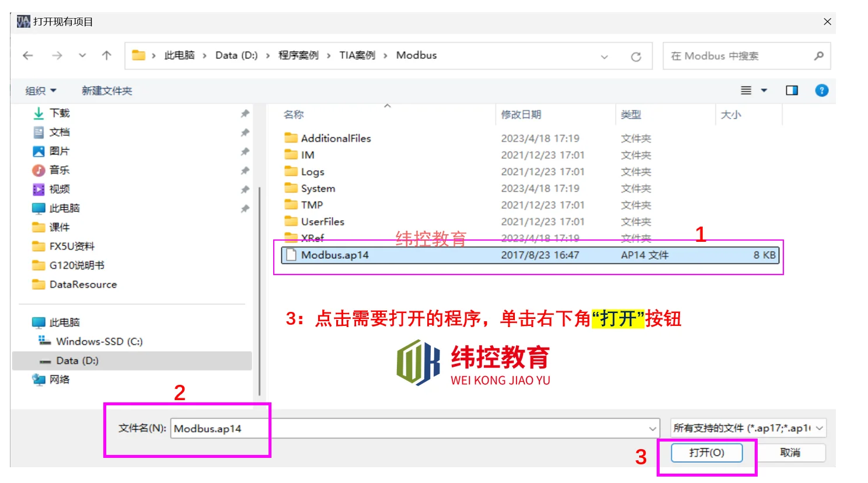Click the view layout list icon

tap(745, 91)
